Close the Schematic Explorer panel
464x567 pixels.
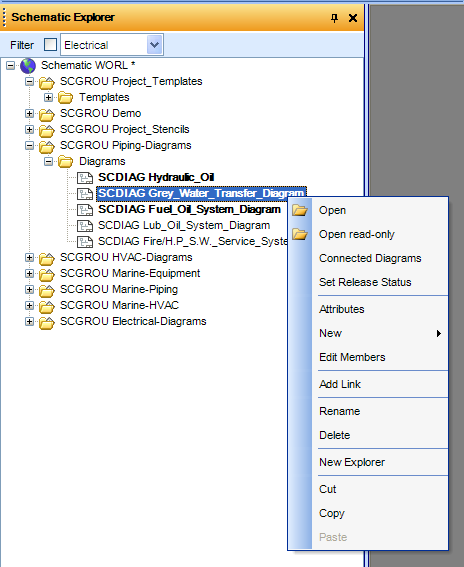pyautogui.click(x=353, y=18)
